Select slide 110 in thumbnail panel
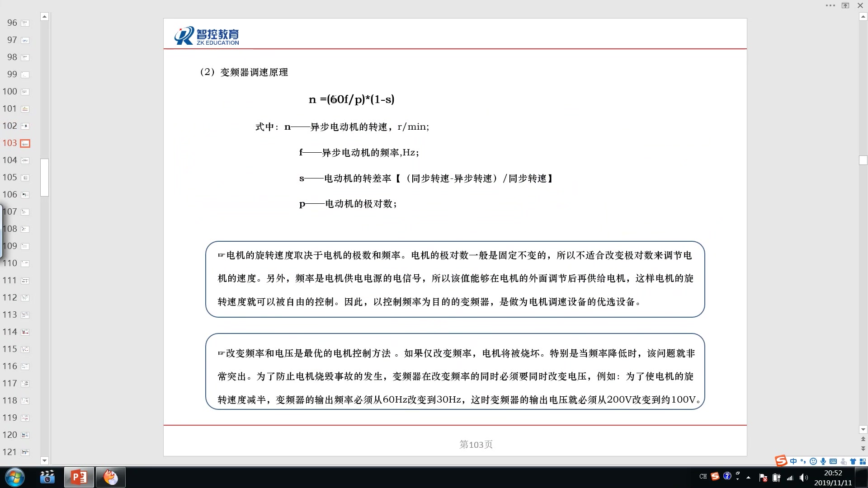Viewport: 868px width, 488px height. coord(25,263)
